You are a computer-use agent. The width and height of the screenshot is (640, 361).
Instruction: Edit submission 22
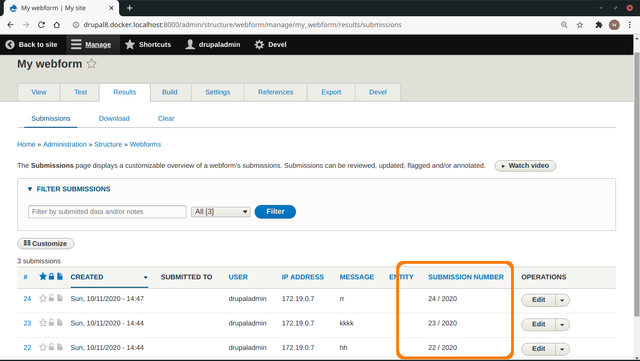[538, 349]
